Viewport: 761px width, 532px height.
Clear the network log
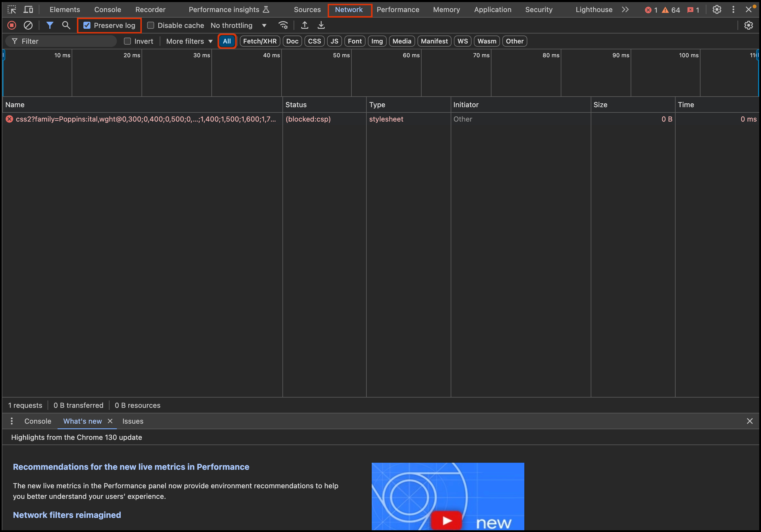28,25
